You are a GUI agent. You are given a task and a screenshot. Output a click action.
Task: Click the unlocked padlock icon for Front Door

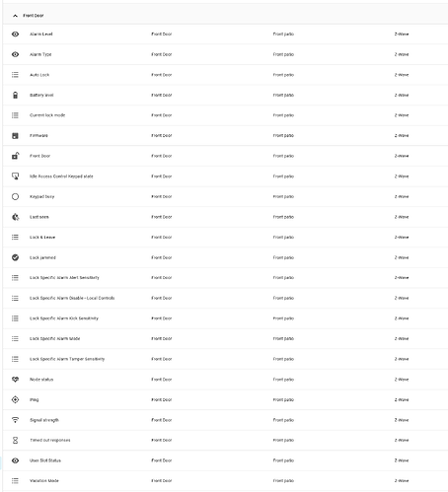[x=15, y=156]
